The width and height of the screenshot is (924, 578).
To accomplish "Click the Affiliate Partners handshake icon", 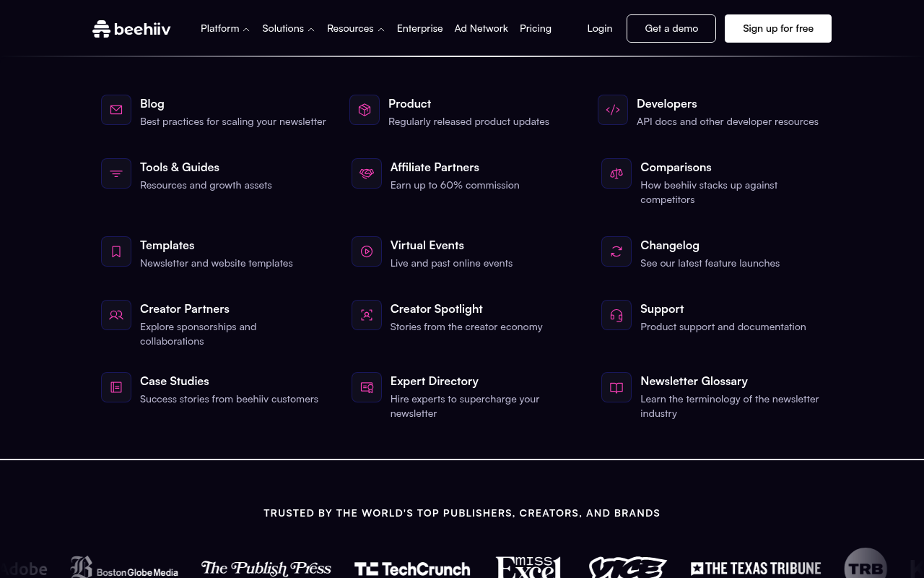I will pyautogui.click(x=367, y=173).
